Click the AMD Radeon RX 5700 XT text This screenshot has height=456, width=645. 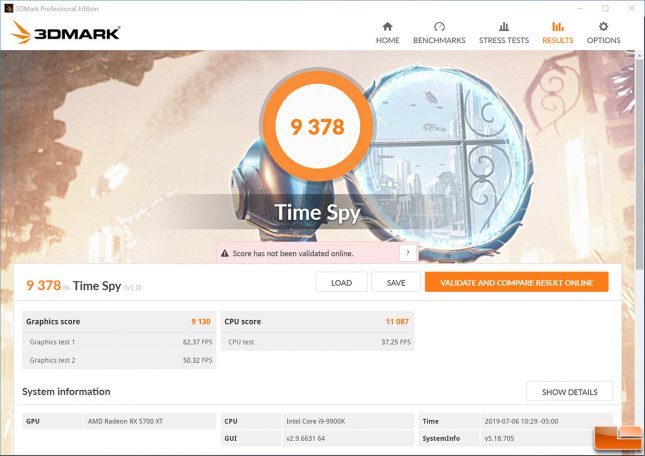tap(125, 421)
